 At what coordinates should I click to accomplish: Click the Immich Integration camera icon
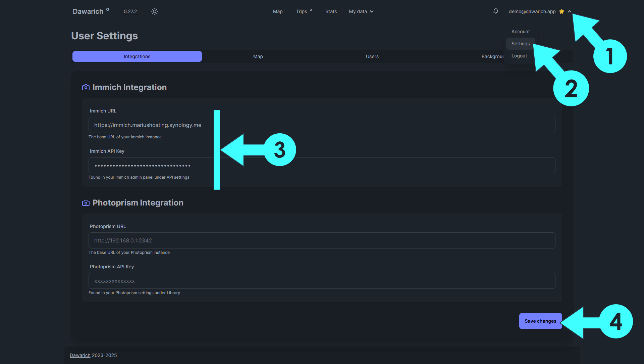86,87
